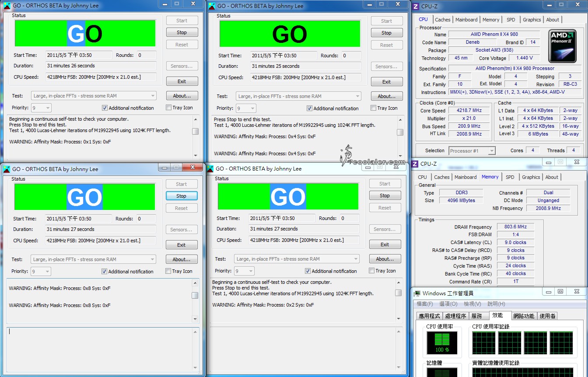Toggle Additional notification in 0x8 ORTHOS window
The height and width of the screenshot is (377, 588).
[104, 272]
